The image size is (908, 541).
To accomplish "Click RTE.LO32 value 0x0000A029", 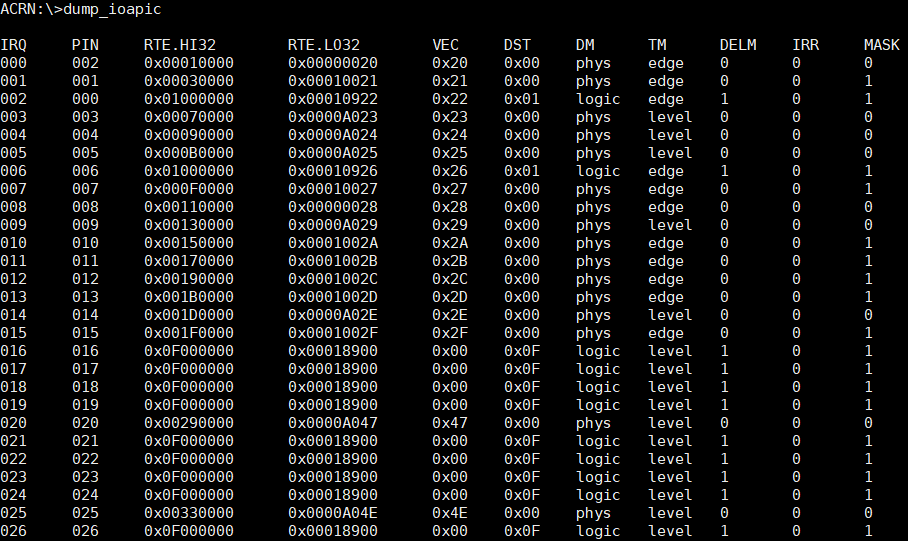I will click(x=333, y=225).
